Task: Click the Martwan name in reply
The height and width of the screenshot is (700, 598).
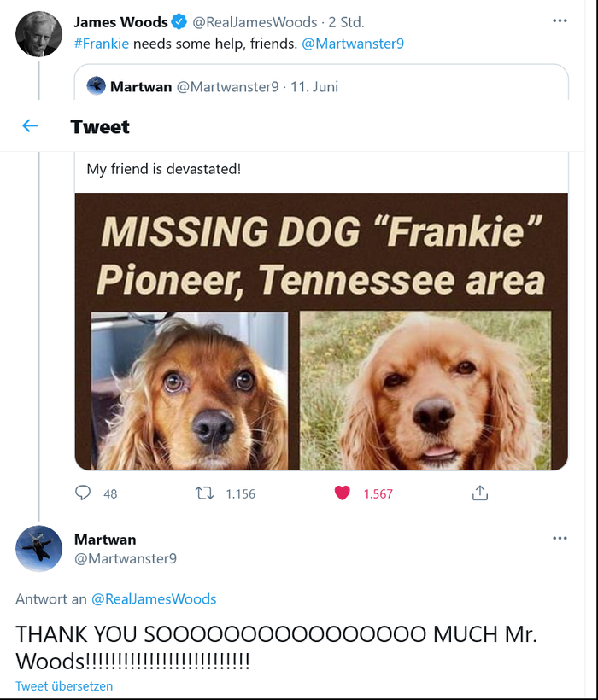Action: 105,540
